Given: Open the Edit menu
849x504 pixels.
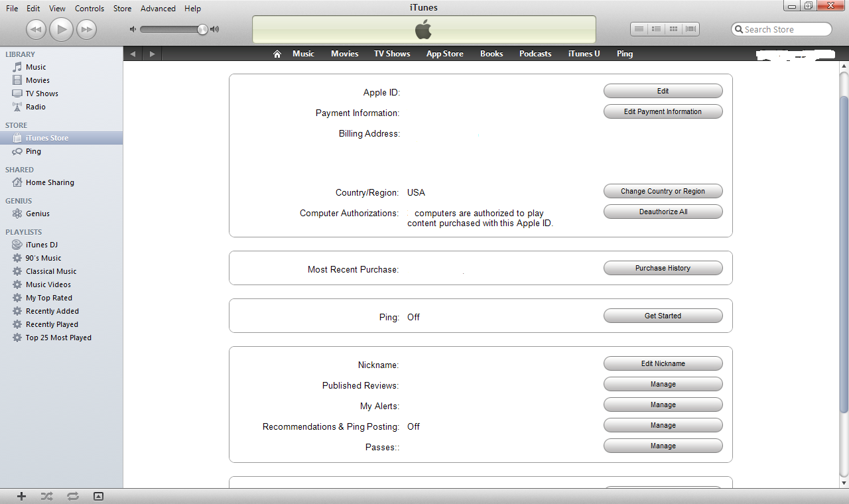Looking at the screenshot, I should coord(33,9).
